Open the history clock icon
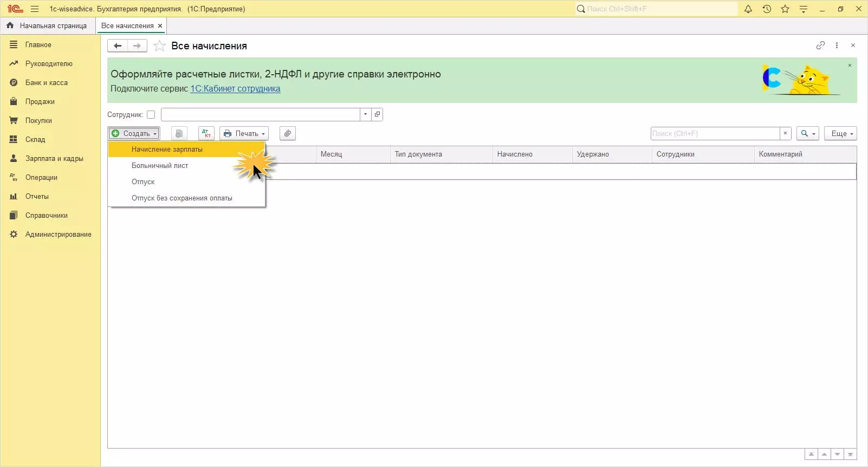Viewport: 868px width, 467px height. pos(767,9)
